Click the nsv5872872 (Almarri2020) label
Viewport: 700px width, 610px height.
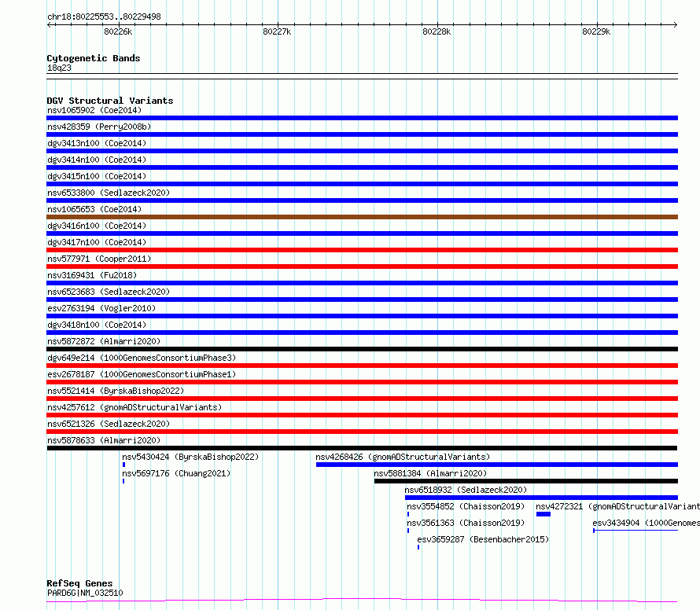pyautogui.click(x=104, y=341)
